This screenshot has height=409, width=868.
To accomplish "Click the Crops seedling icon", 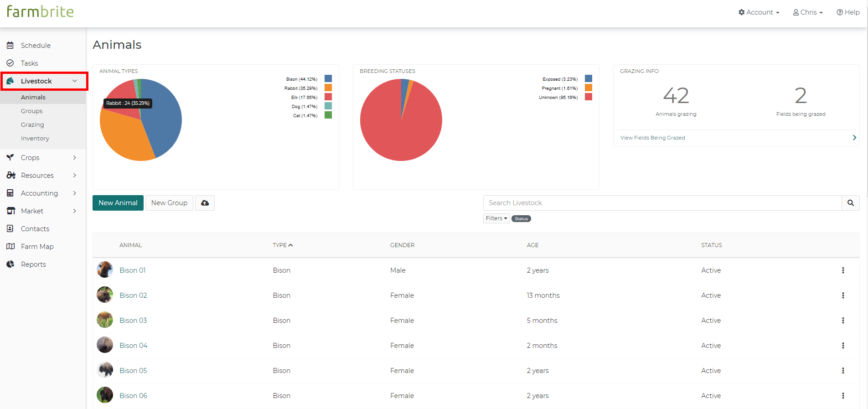I will point(10,157).
